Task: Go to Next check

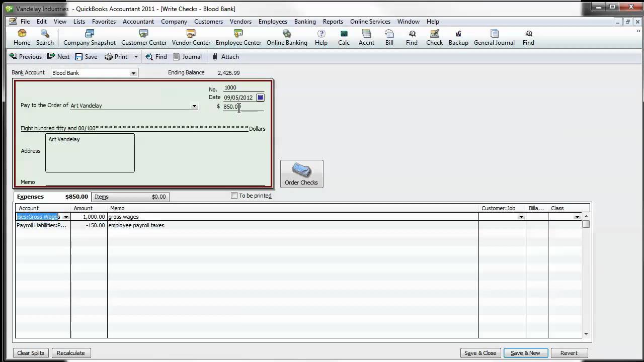Action: [x=58, y=57]
